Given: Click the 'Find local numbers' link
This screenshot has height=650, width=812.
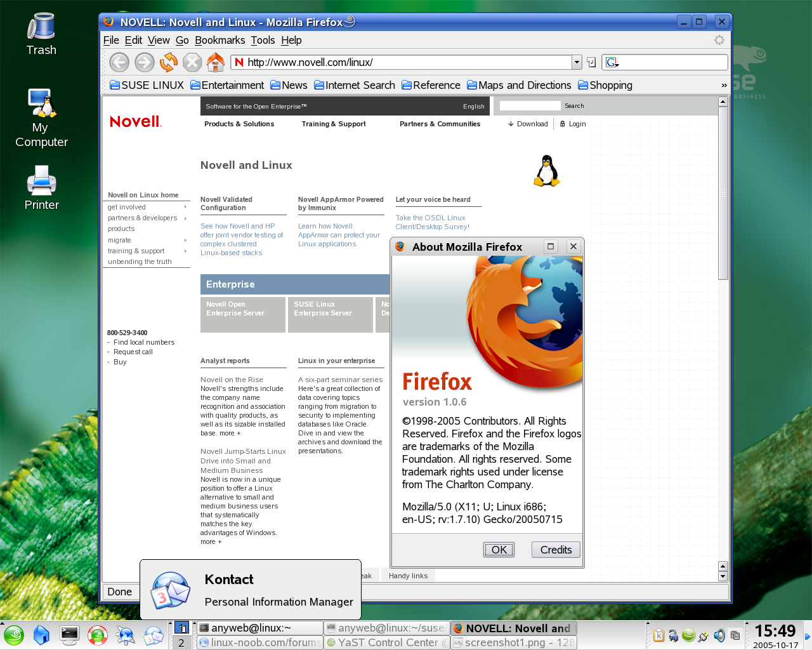Looking at the screenshot, I should (144, 342).
